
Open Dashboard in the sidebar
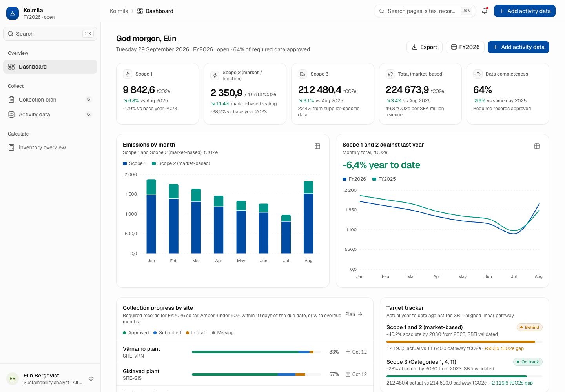(x=50, y=67)
